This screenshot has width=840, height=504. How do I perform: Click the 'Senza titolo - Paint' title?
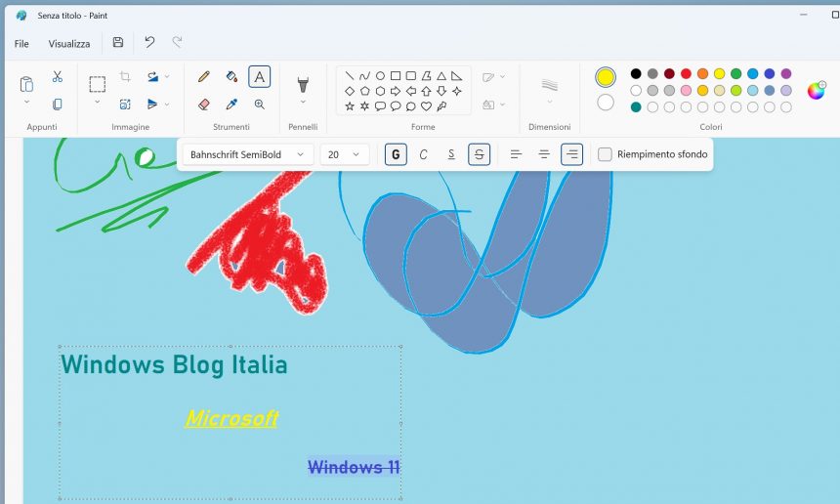click(x=72, y=16)
